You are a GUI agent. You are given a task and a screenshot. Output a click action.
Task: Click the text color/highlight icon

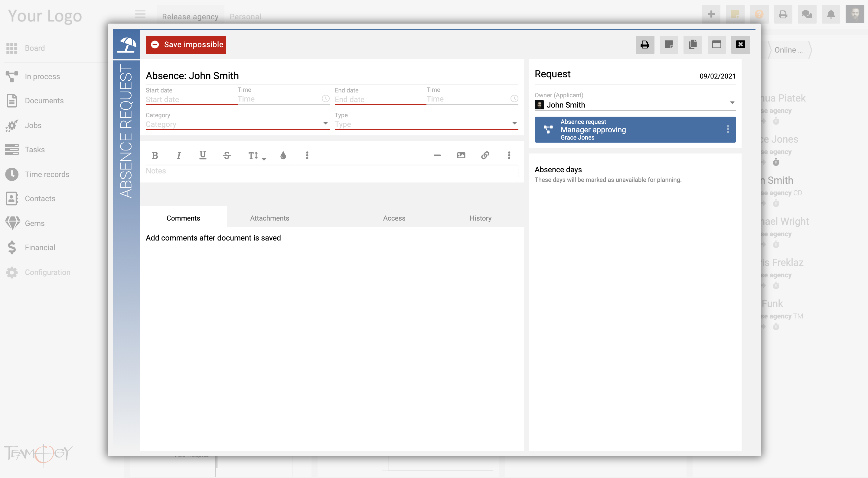point(283,155)
